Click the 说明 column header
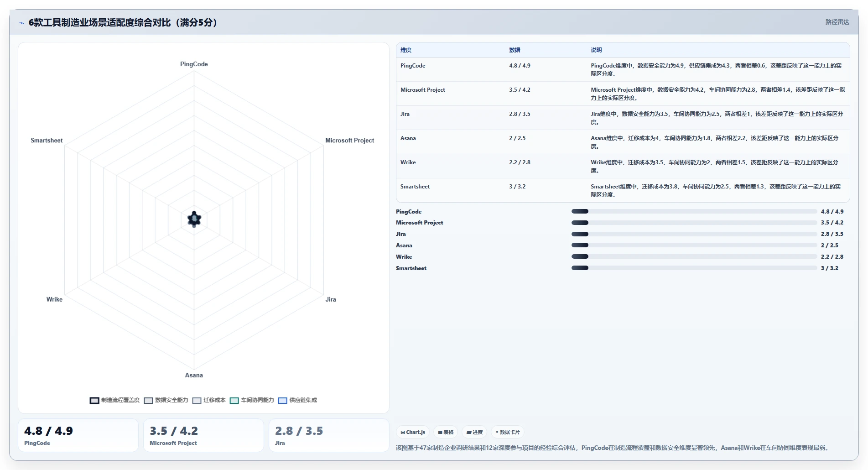 596,50
